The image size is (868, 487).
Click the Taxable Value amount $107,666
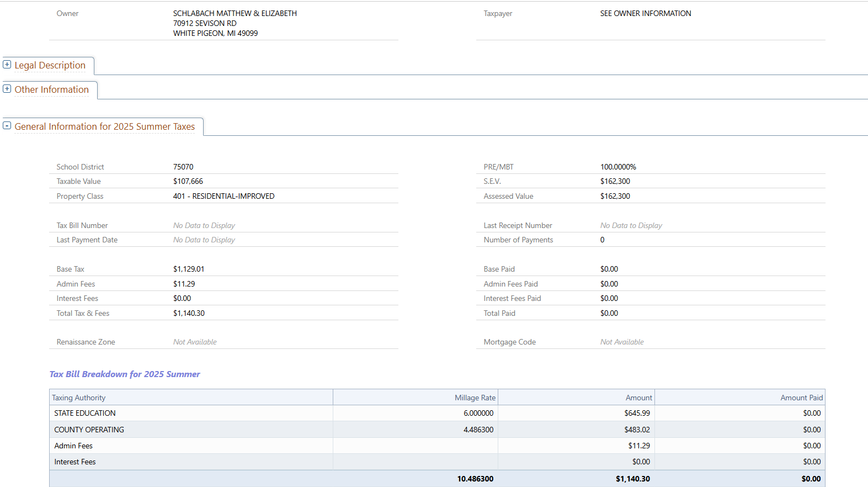click(x=188, y=181)
